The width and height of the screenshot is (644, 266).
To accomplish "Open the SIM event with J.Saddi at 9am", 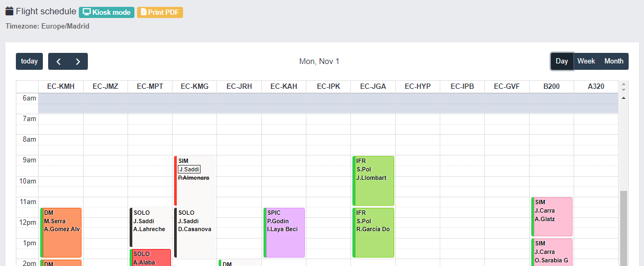I will 195,181.
